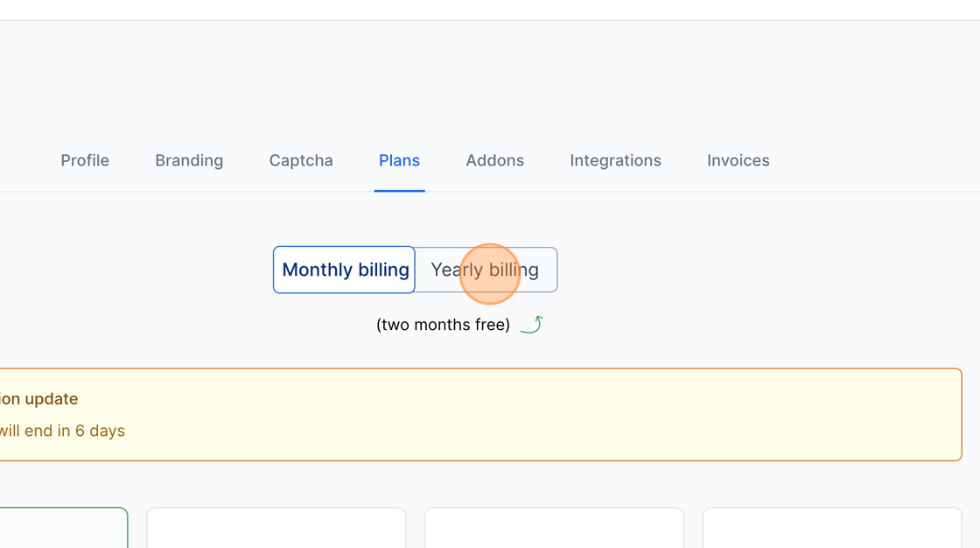Viewport: 980px width, 548px height.
Task: Go to the Captcha configuration tab
Action: [x=300, y=160]
